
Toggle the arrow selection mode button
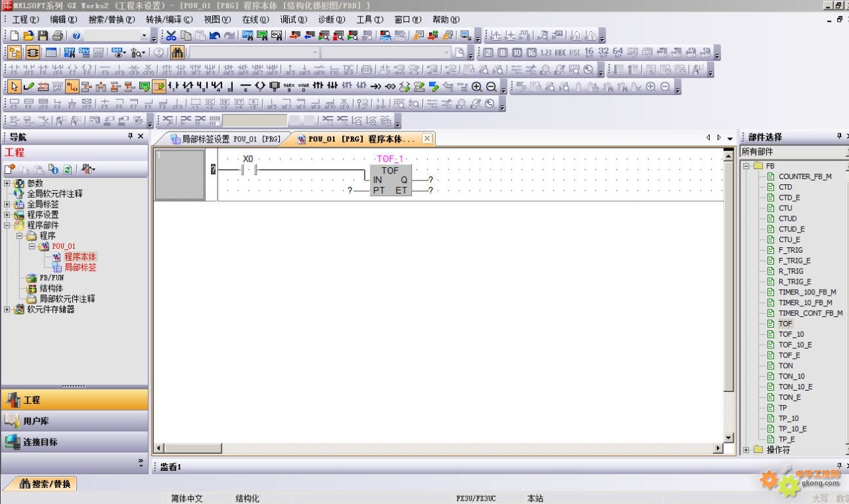pos(15,87)
